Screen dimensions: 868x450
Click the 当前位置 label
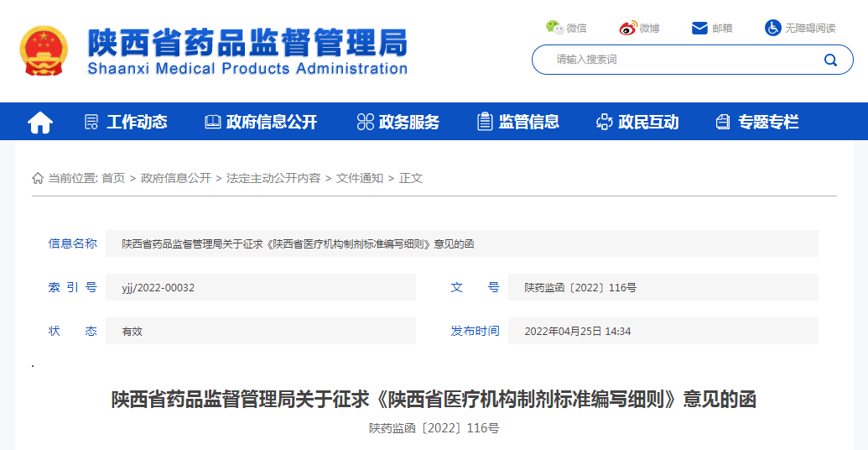coord(73,178)
